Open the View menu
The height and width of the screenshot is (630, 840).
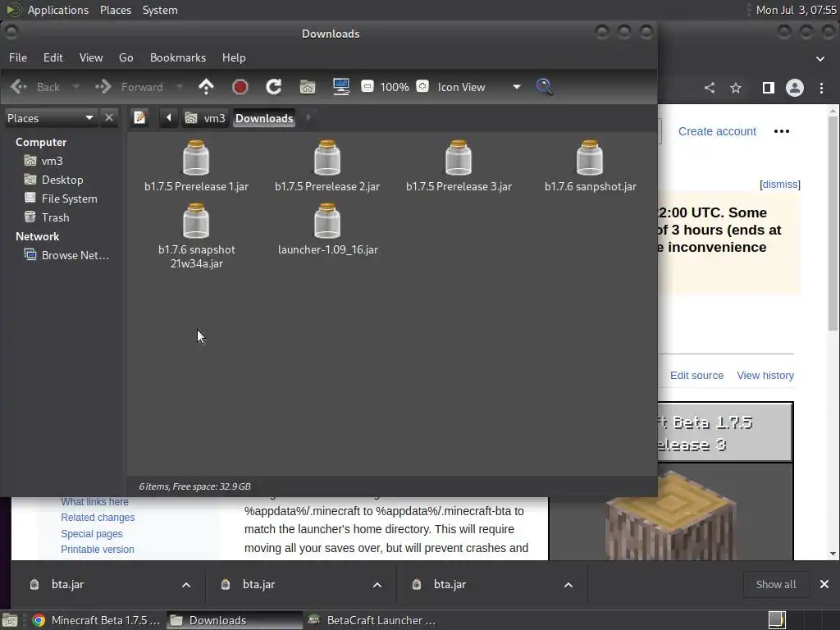click(x=91, y=57)
